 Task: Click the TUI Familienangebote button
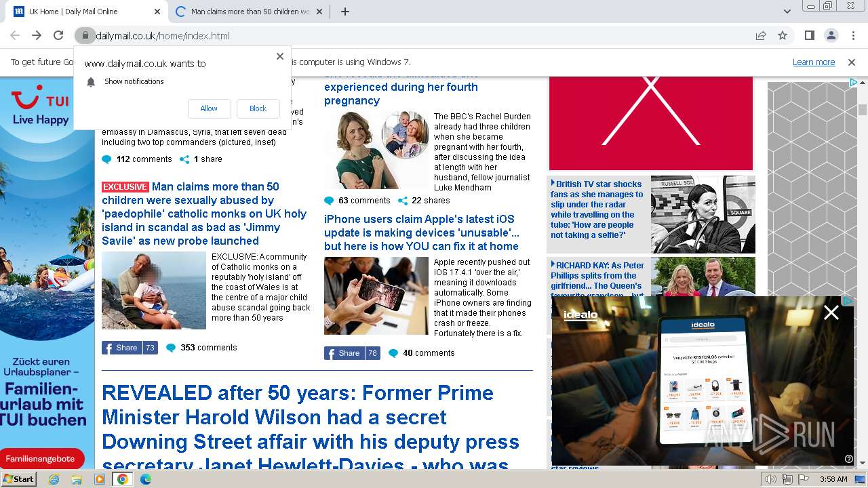pyautogui.click(x=41, y=459)
